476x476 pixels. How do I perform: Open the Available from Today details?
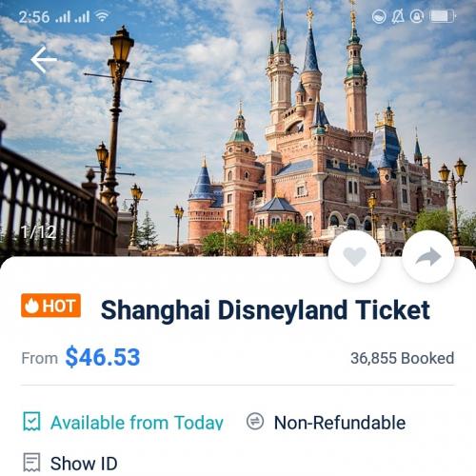pos(137,423)
